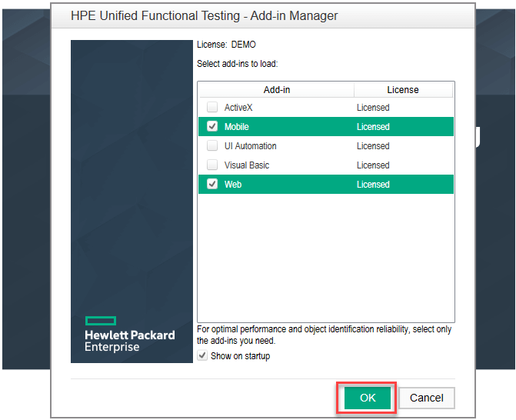Click the Add-in column header
Viewport: 516px width, 420px height.
(x=276, y=90)
